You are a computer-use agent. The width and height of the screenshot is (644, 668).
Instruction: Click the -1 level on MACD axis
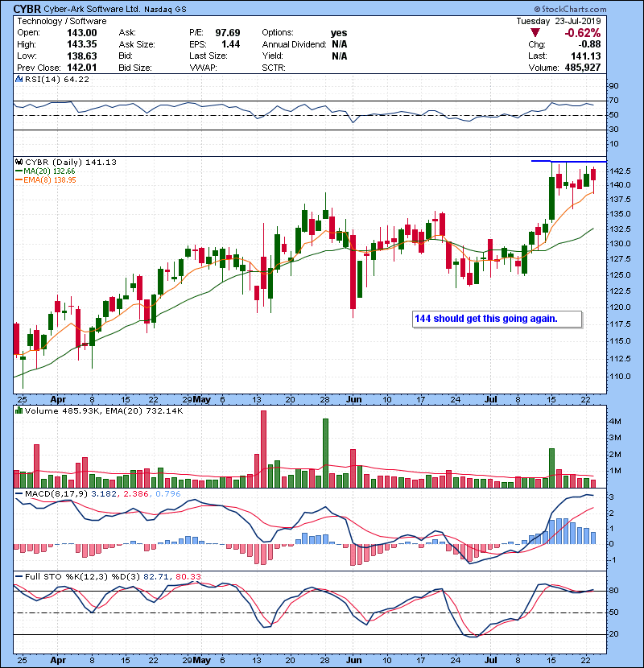coord(613,560)
